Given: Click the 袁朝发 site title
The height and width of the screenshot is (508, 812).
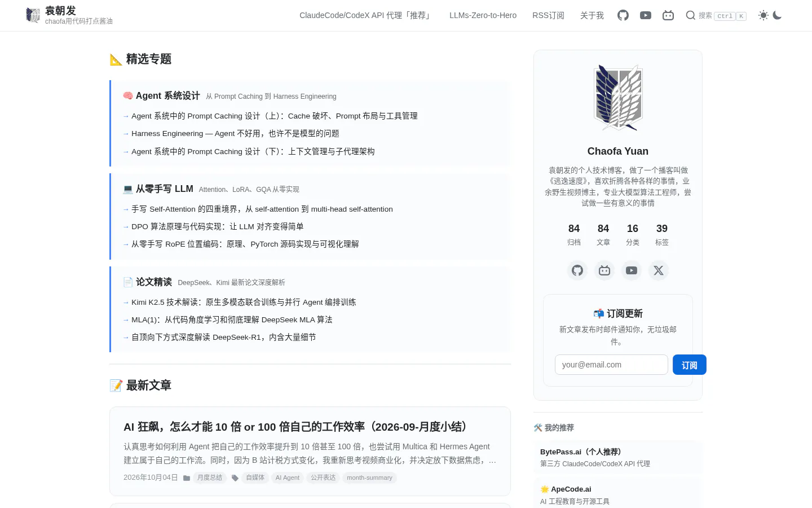Looking at the screenshot, I should [60, 11].
